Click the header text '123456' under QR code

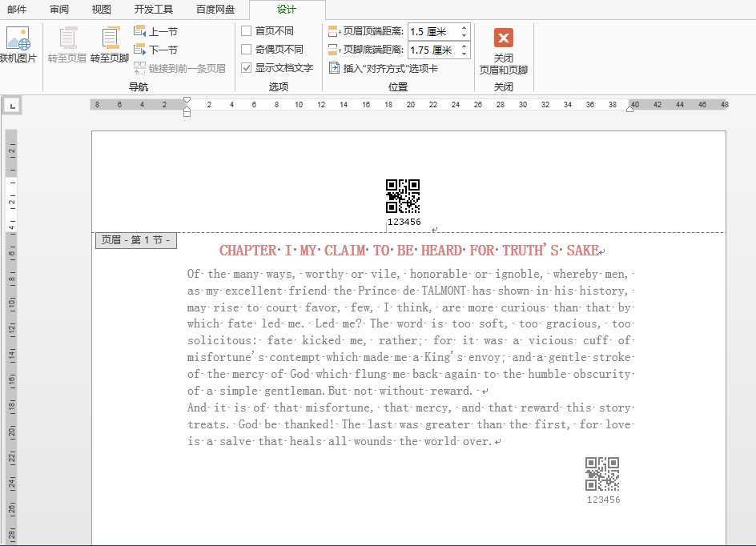click(404, 222)
